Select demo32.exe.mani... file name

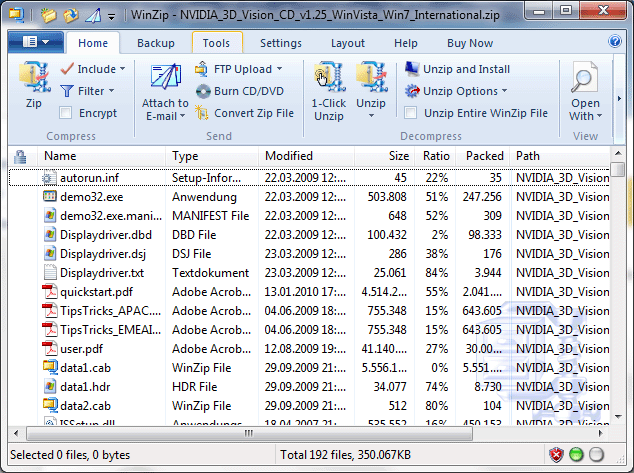coord(111,215)
